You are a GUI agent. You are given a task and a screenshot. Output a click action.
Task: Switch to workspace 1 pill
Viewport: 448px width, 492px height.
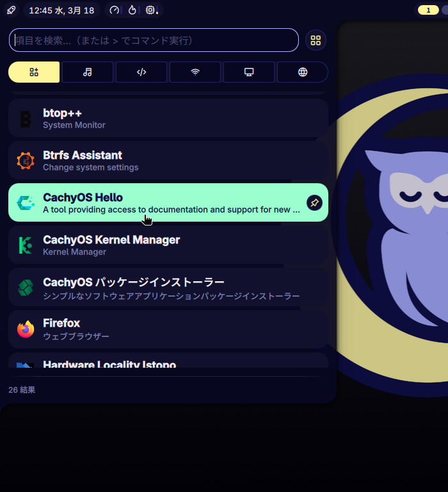428,10
